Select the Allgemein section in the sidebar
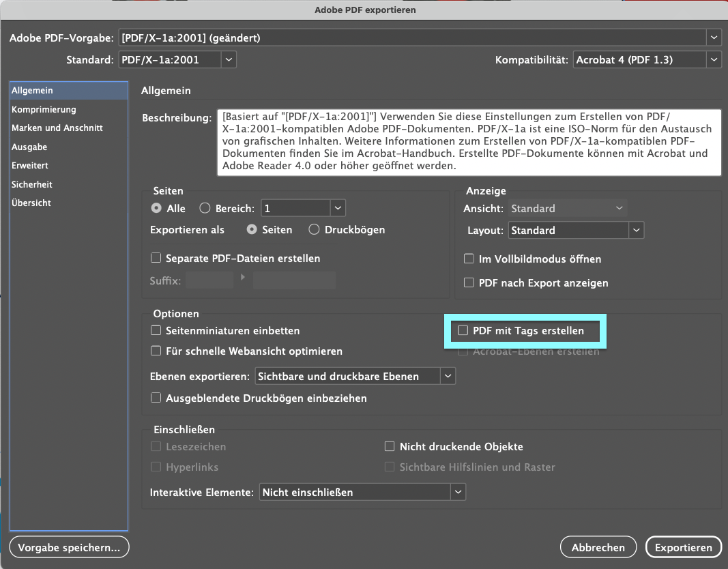Screen dimensions: 728x569 click(69, 91)
